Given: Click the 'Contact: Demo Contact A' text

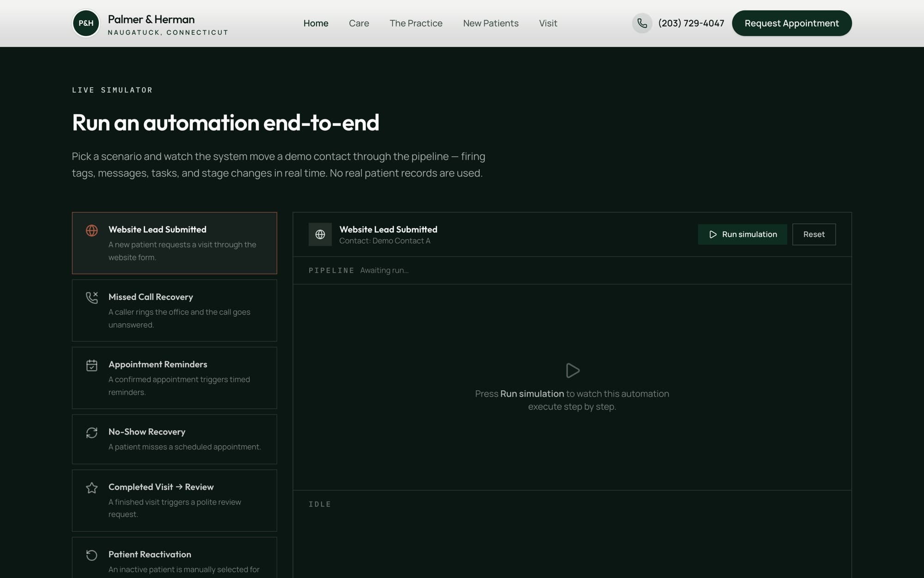Looking at the screenshot, I should coord(385,241).
